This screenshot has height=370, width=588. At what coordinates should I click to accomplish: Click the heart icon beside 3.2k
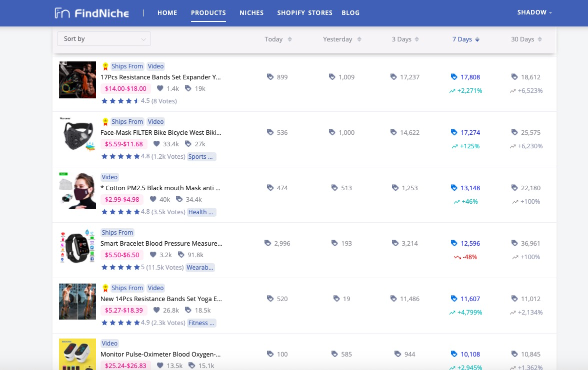(x=153, y=255)
